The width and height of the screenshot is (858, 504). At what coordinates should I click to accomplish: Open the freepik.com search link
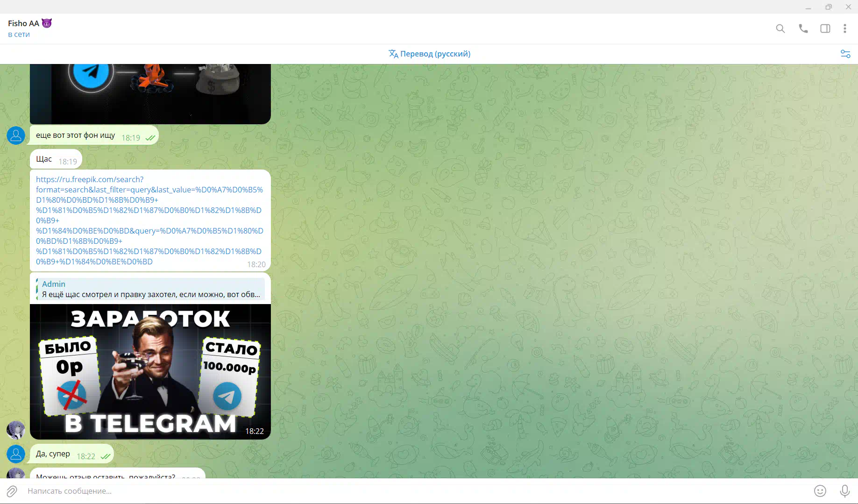coord(149,220)
